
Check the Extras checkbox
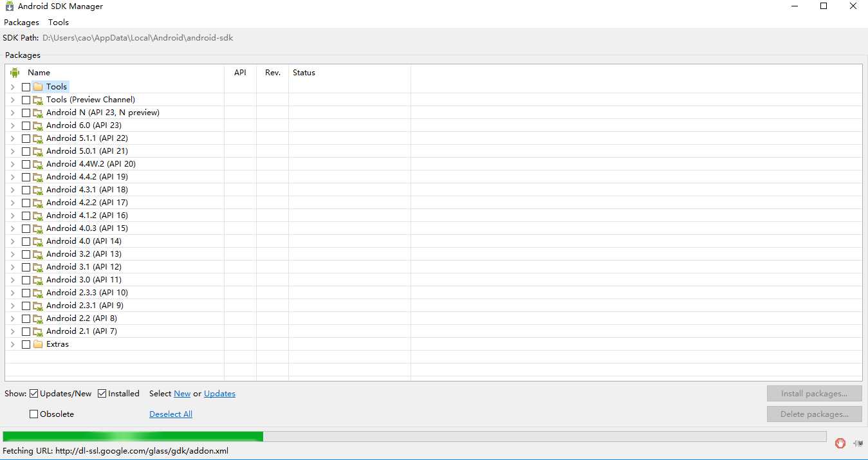(26, 344)
